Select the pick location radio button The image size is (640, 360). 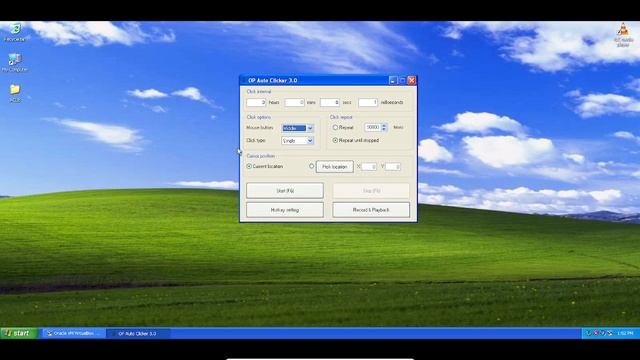click(311, 167)
